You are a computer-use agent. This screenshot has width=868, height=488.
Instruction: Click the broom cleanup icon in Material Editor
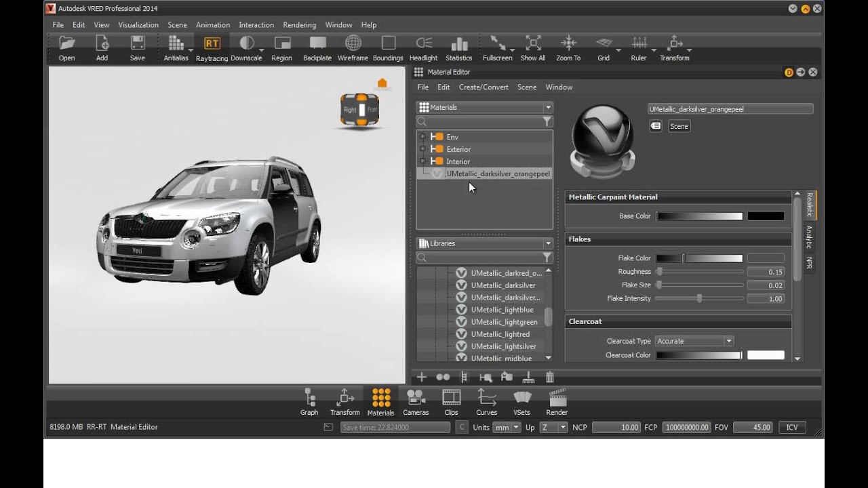tap(528, 377)
